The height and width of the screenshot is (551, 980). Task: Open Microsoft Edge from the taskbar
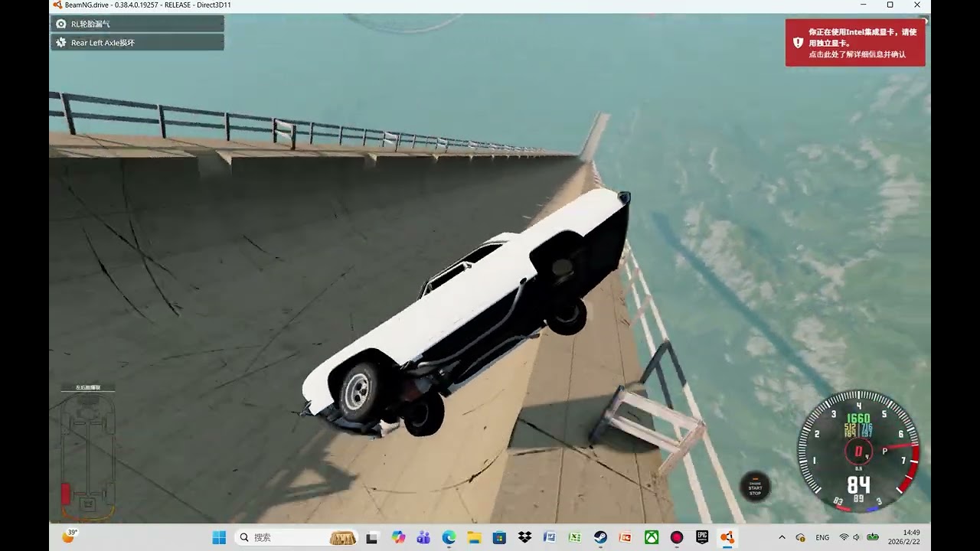(x=449, y=537)
